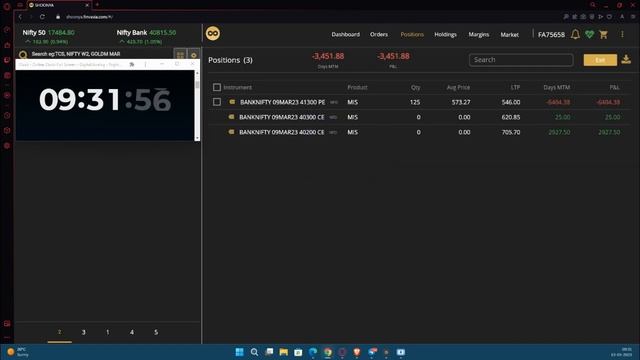Click the Nifty Bank index ticker
The height and width of the screenshot is (360, 640).
146,36
